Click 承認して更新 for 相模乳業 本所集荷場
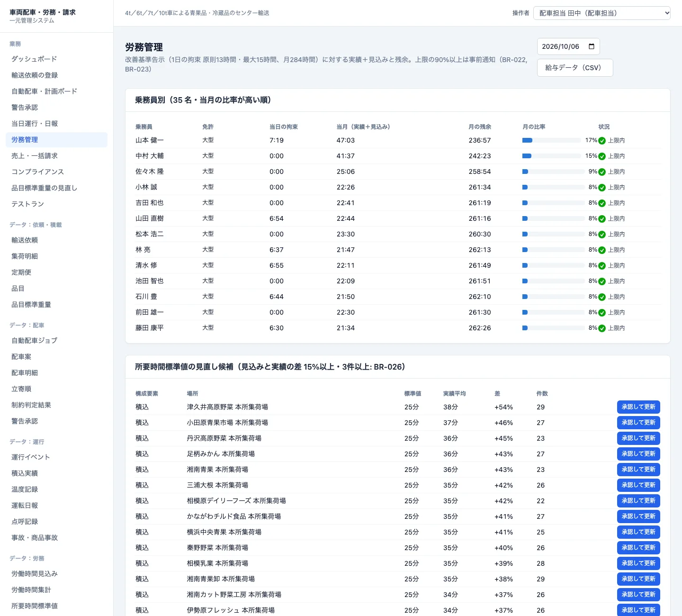Screen dimensions: 682x616 [638, 563]
